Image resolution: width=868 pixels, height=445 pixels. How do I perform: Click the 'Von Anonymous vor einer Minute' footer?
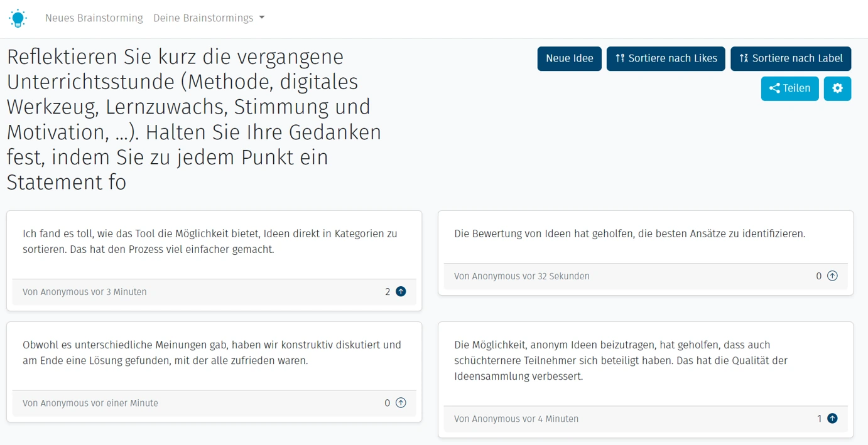(90, 403)
